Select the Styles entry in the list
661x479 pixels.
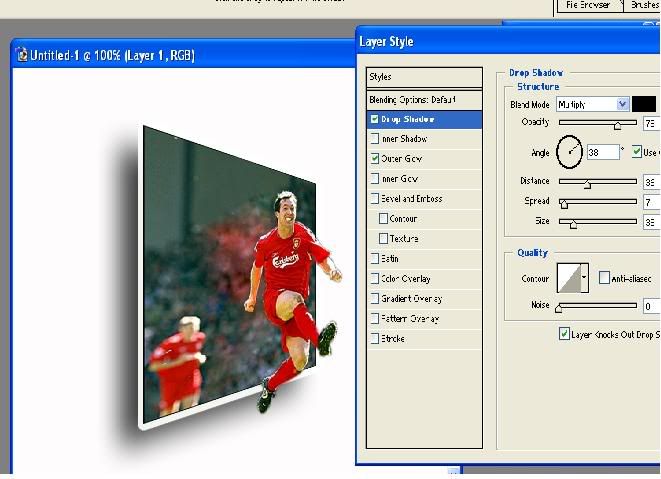[x=424, y=77]
